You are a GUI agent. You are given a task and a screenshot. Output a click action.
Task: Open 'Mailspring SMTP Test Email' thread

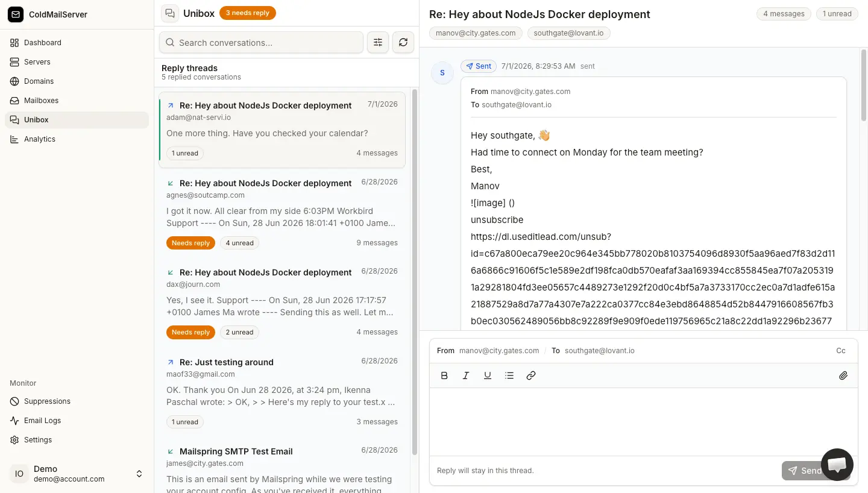pos(282,466)
